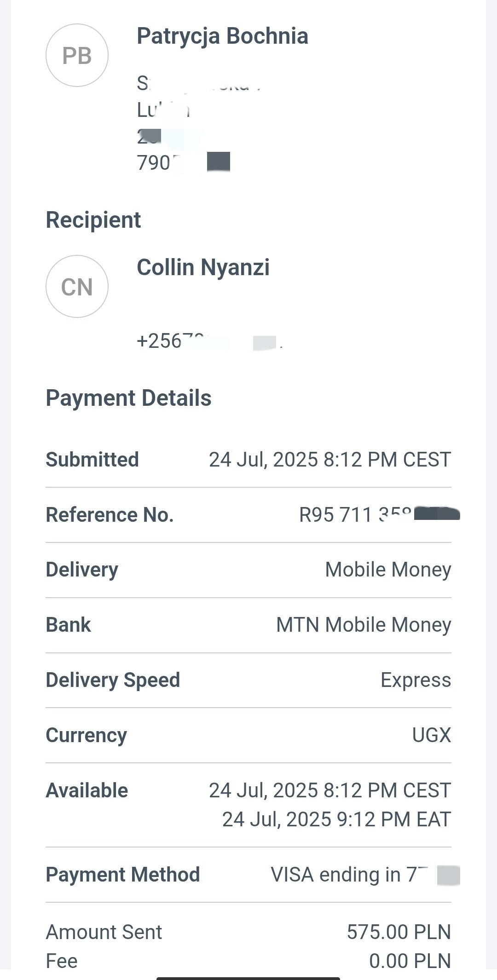497x980 pixels.
Task: Tap the Delivery Speed Express value
Action: point(416,680)
